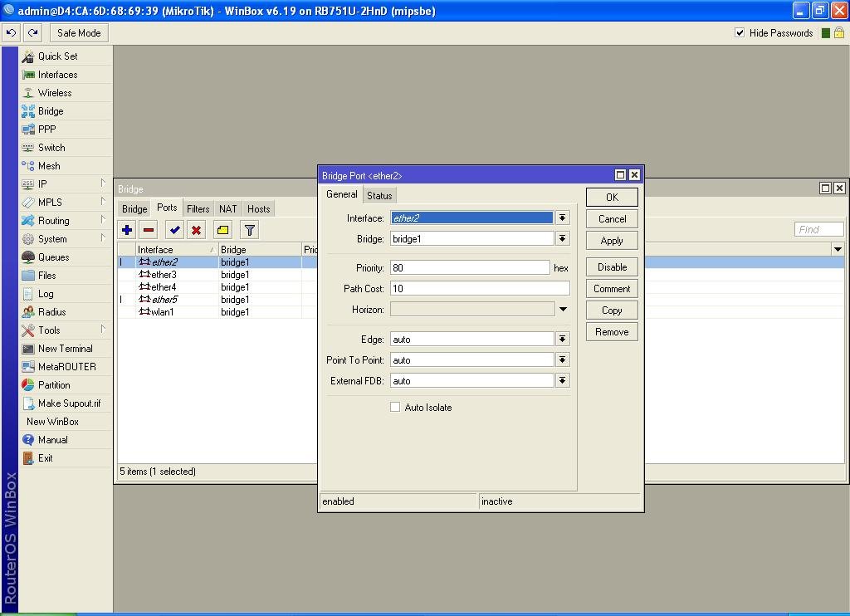
Task: Click Cancel in Bridge Port dialog
Action: (x=612, y=219)
